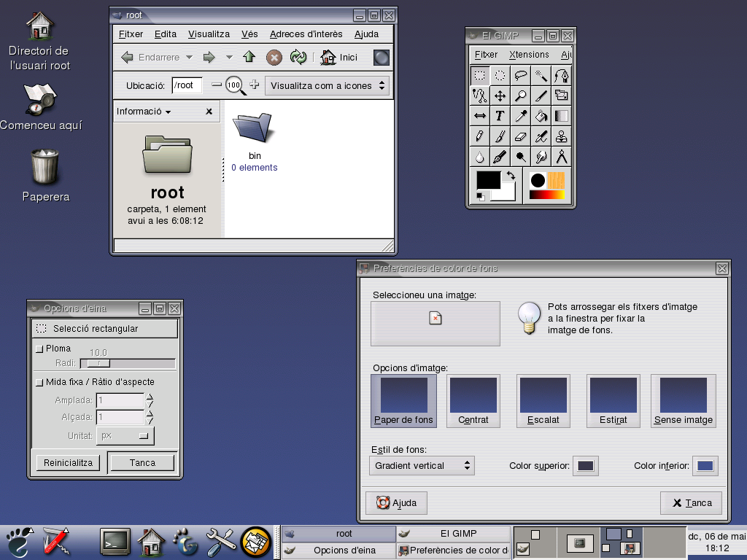The height and width of the screenshot is (560, 747).
Task: Select the Color Picker eyedropper tool
Action: pos(520,116)
